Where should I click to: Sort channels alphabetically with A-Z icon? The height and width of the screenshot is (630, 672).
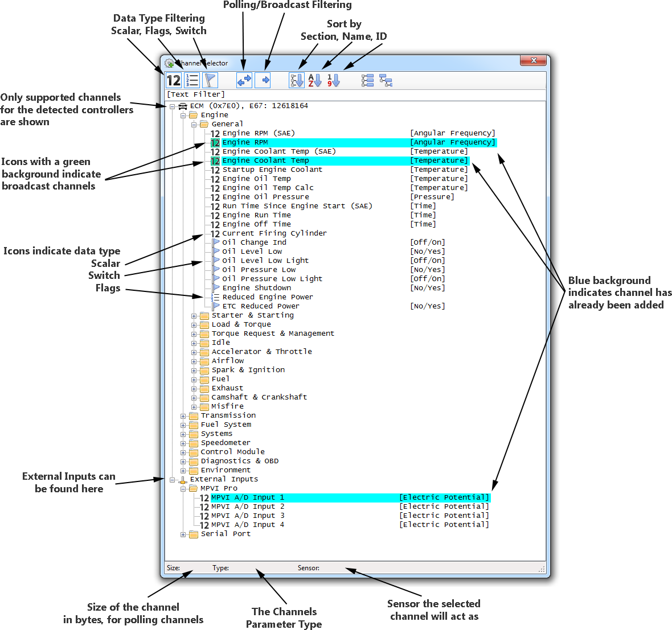pos(315,80)
